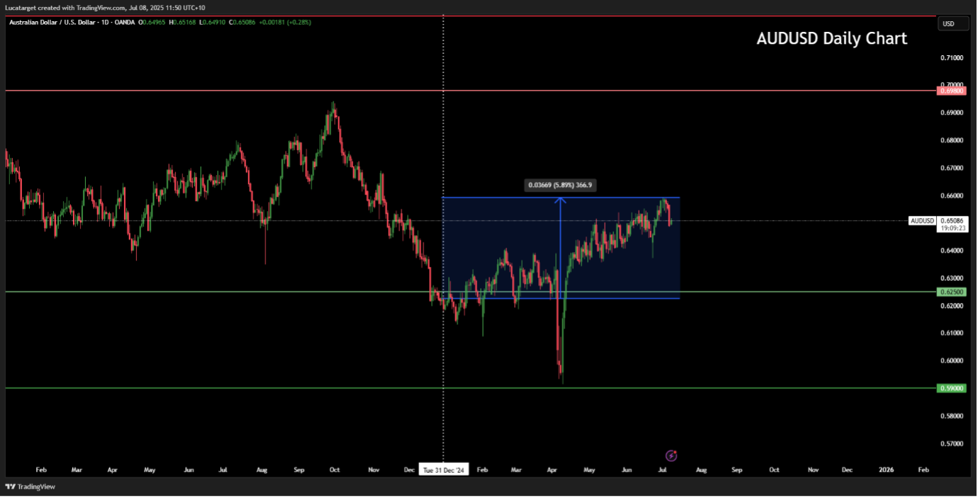Click the Lucatarget created with TradingView.com header

point(106,8)
